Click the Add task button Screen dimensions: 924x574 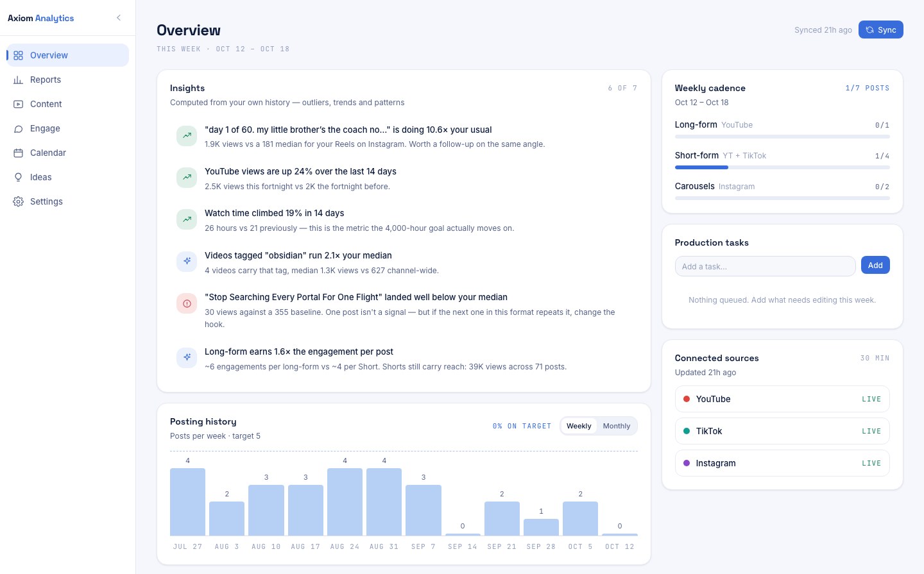pos(875,265)
